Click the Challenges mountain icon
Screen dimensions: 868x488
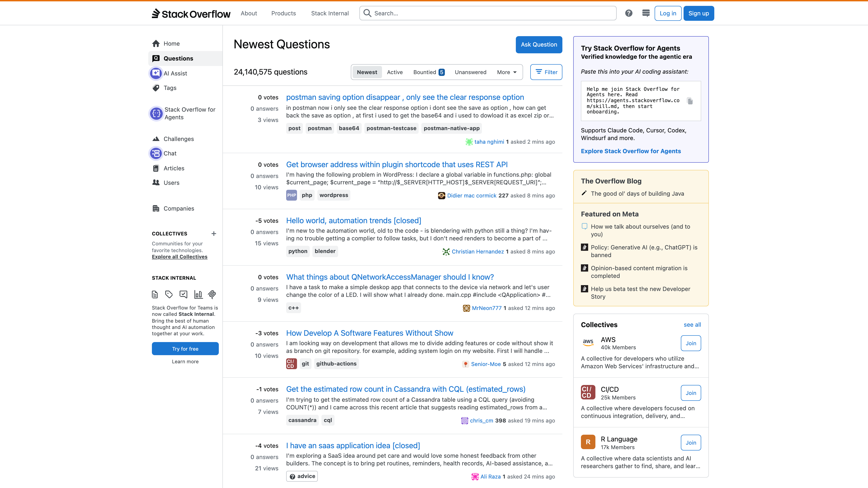pos(156,139)
